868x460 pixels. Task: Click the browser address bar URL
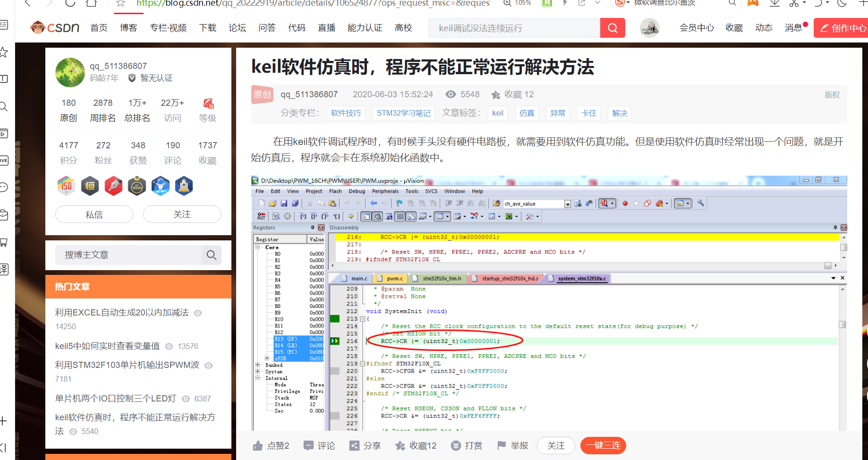click(313, 3)
